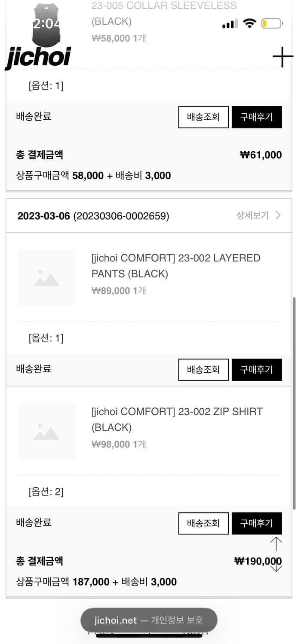298x644 pixels.
Task: Tap the scroll-to-top arrow icon
Action: 276,543
